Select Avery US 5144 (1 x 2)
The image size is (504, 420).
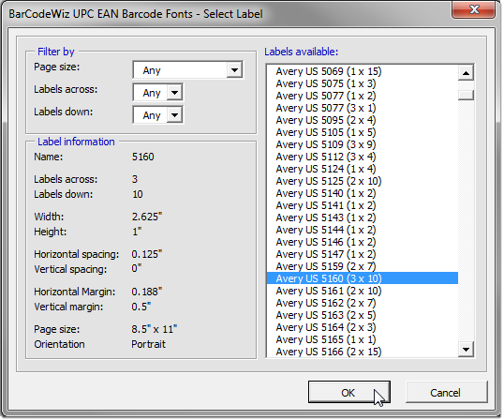click(326, 230)
